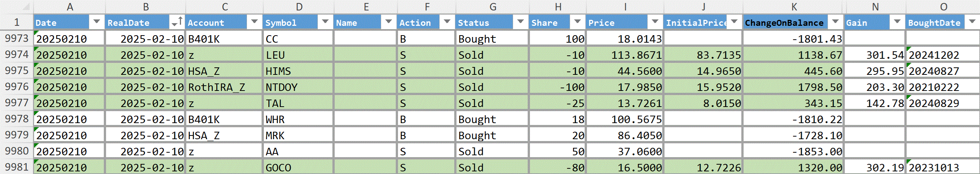The width and height of the screenshot is (980, 174).
Task: Expand the Account column filter
Action: pyautogui.click(x=254, y=22)
